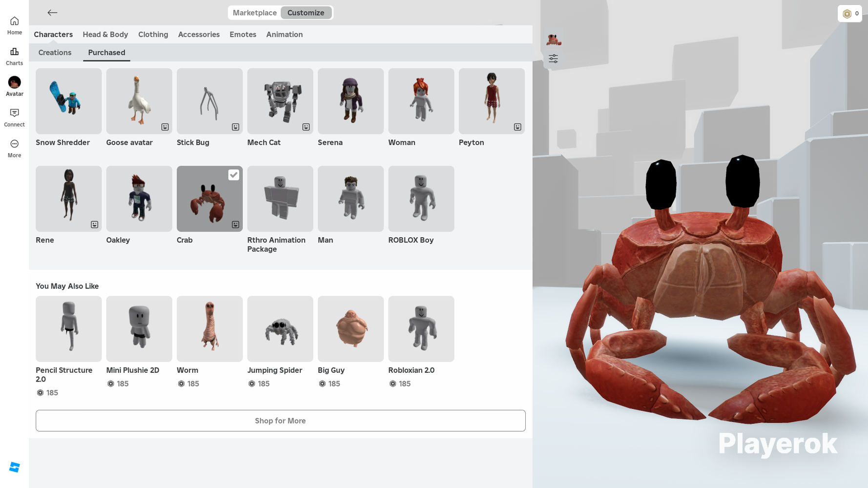Equip the ROBLOX Boy character
868x488 pixels.
coord(421,199)
